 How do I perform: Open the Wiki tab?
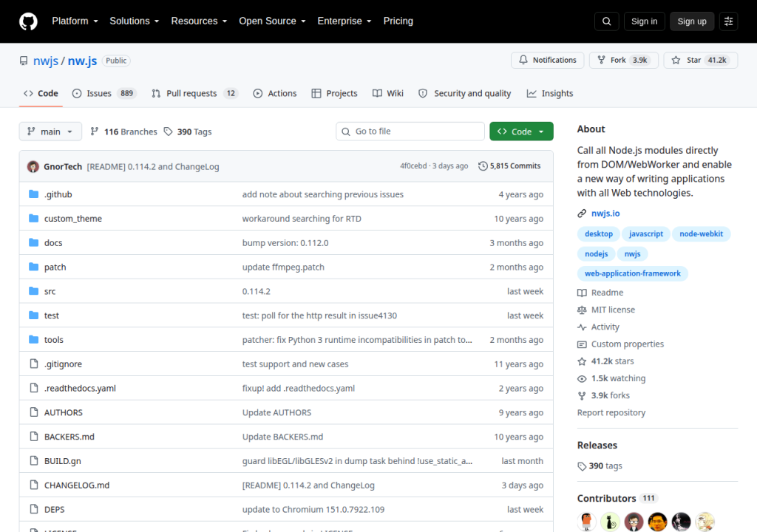[387, 93]
